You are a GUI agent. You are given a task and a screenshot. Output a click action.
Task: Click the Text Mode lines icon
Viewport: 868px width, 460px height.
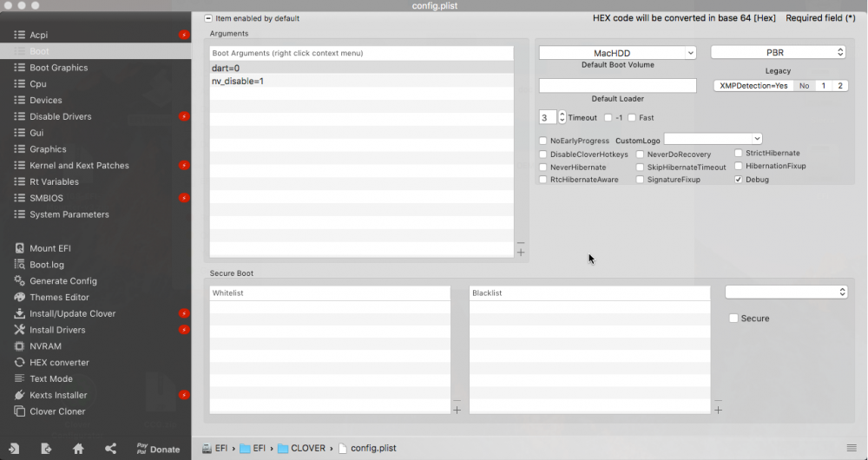tap(19, 378)
